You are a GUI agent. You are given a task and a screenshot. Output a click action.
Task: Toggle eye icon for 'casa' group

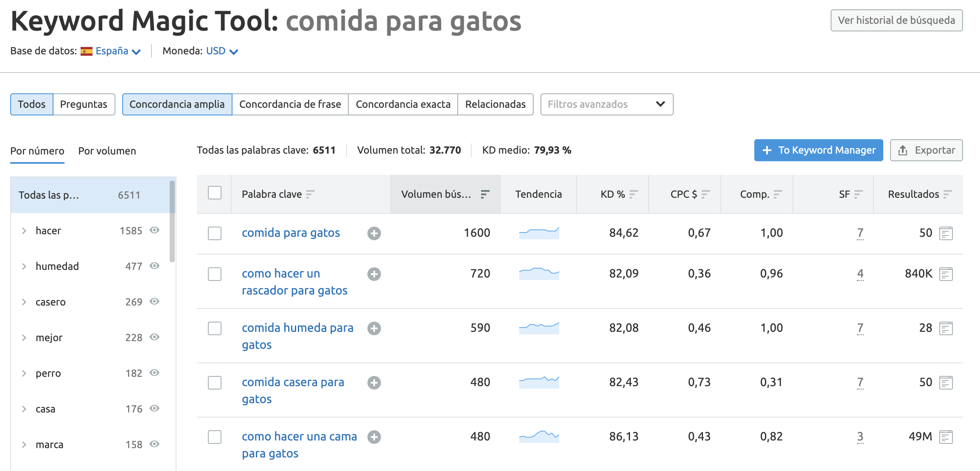(154, 408)
